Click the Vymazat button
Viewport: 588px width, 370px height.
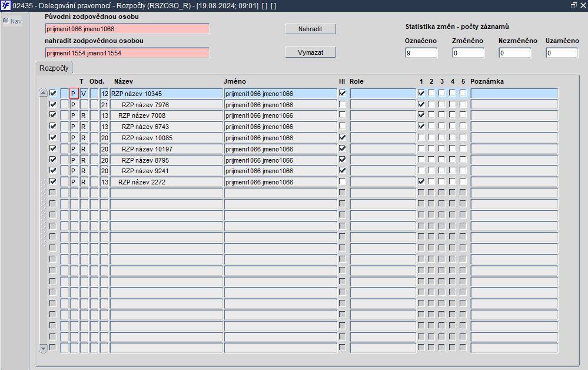pyautogui.click(x=310, y=52)
